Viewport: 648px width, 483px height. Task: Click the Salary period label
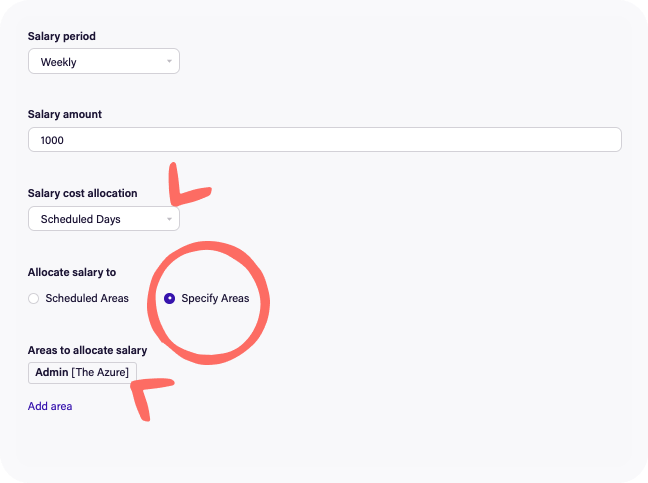point(62,36)
